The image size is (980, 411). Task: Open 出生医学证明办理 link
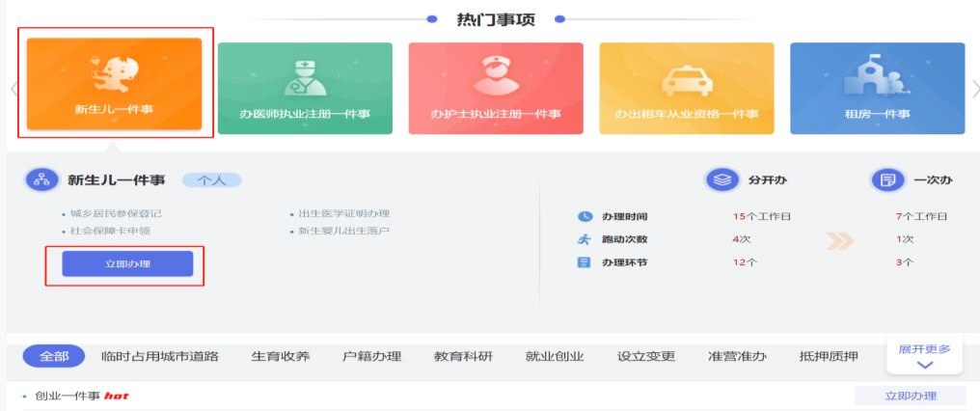pos(343,213)
